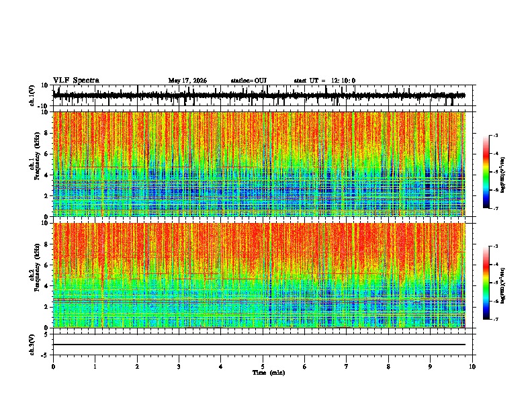Screen dimensions: 532x411
Task: Select the start UT 12:10:0 text
Action: coord(324,81)
